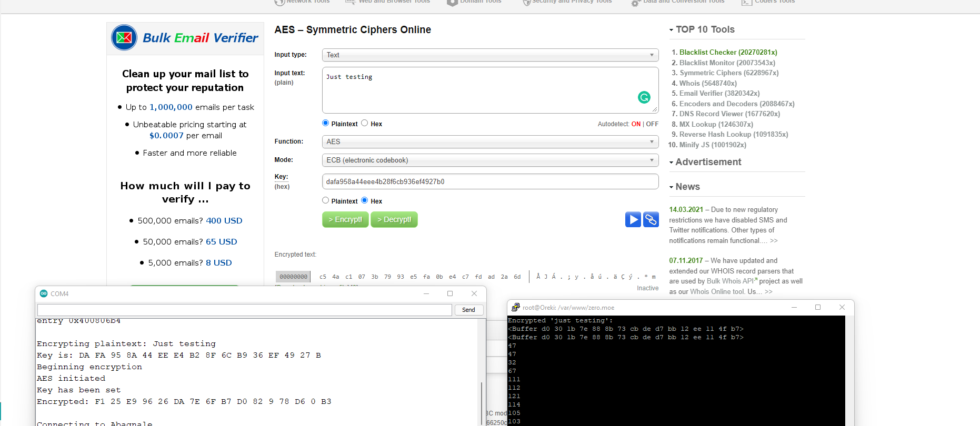Click the 8 USD pricing link
This screenshot has height=426, width=980.
coord(219,262)
